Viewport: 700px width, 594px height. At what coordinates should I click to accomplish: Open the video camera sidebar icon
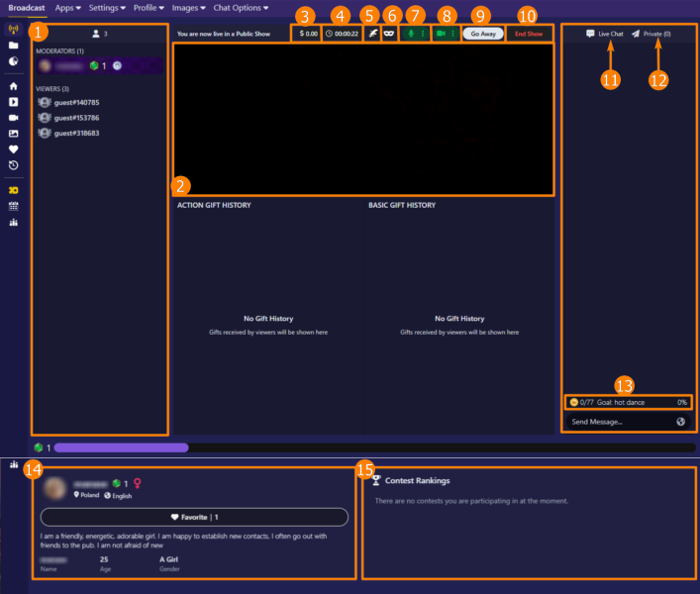click(13, 117)
